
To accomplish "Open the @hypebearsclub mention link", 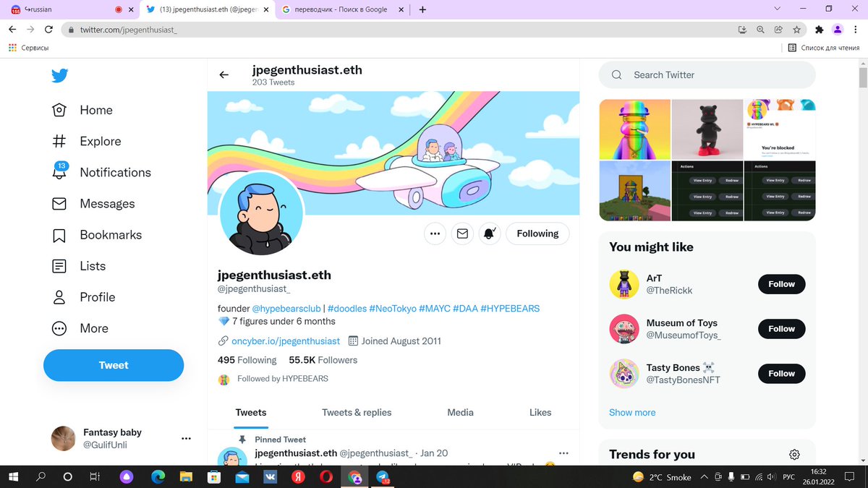I will pos(286,308).
